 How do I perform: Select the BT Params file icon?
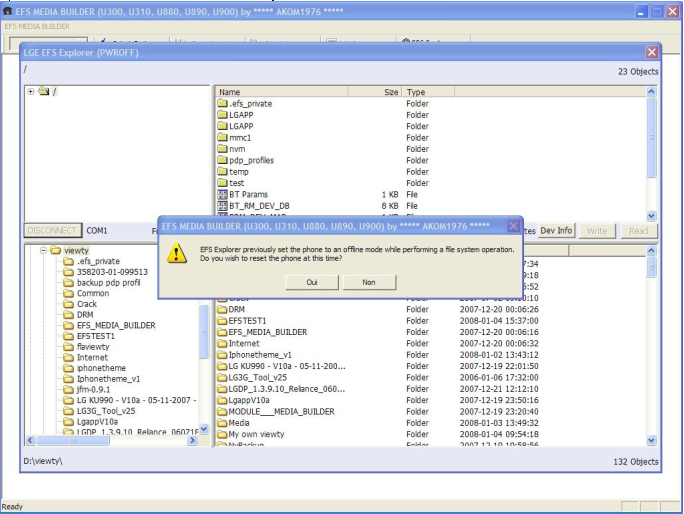[x=222, y=194]
